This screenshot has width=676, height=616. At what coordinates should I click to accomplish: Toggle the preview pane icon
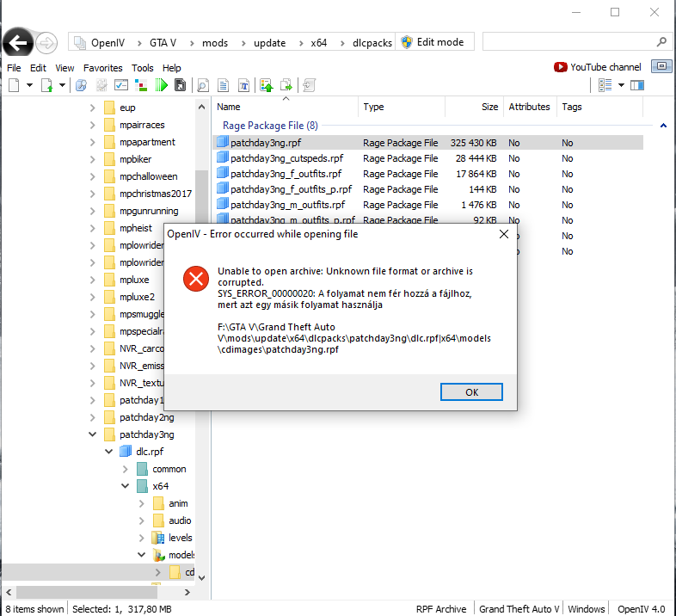click(637, 85)
